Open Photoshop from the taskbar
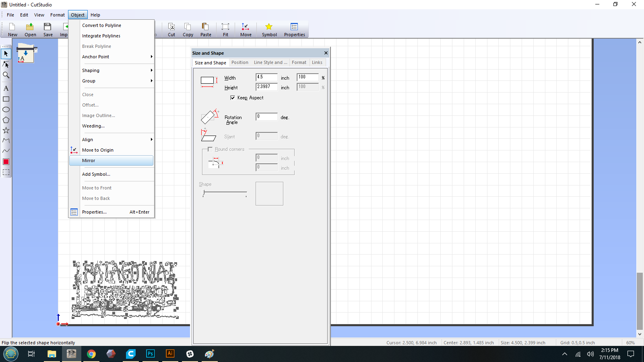 click(x=151, y=354)
